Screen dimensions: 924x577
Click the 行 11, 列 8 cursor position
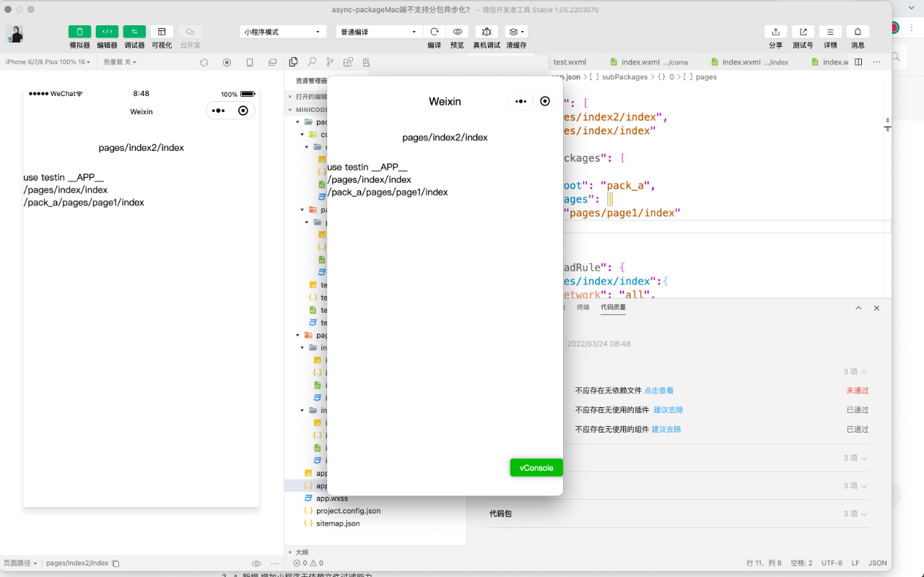(764, 563)
